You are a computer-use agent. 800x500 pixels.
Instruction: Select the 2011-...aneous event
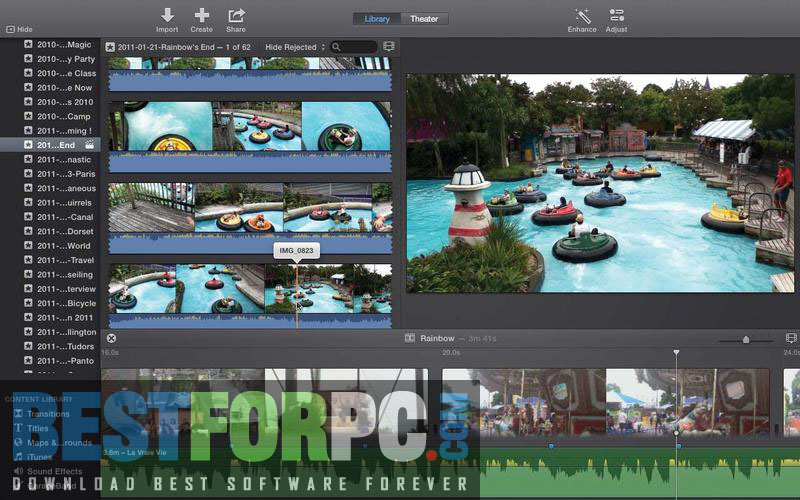tap(66, 188)
